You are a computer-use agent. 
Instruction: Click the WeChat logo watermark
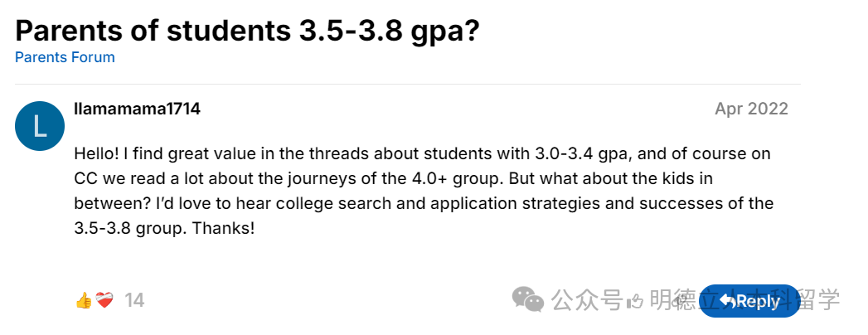coord(528,299)
